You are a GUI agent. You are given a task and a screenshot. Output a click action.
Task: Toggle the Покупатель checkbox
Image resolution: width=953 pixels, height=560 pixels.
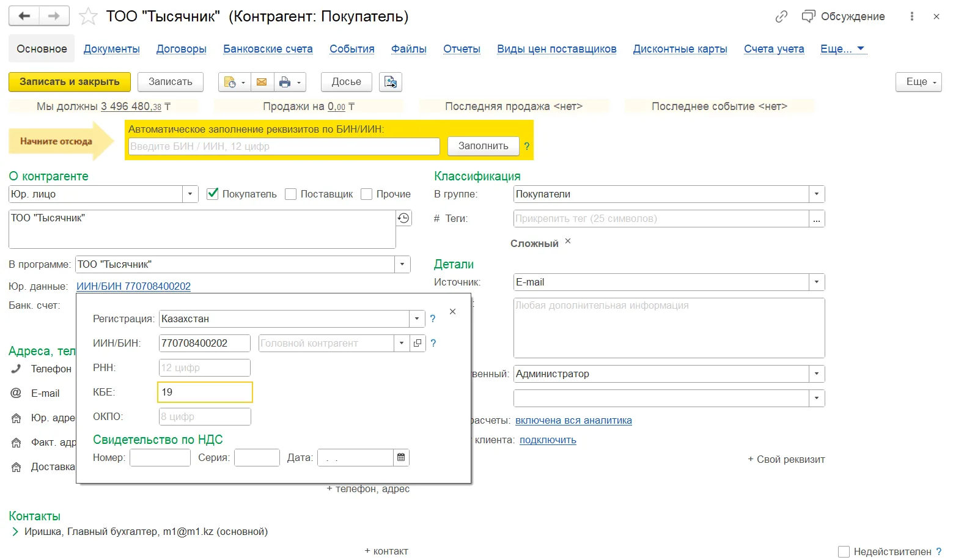click(213, 194)
